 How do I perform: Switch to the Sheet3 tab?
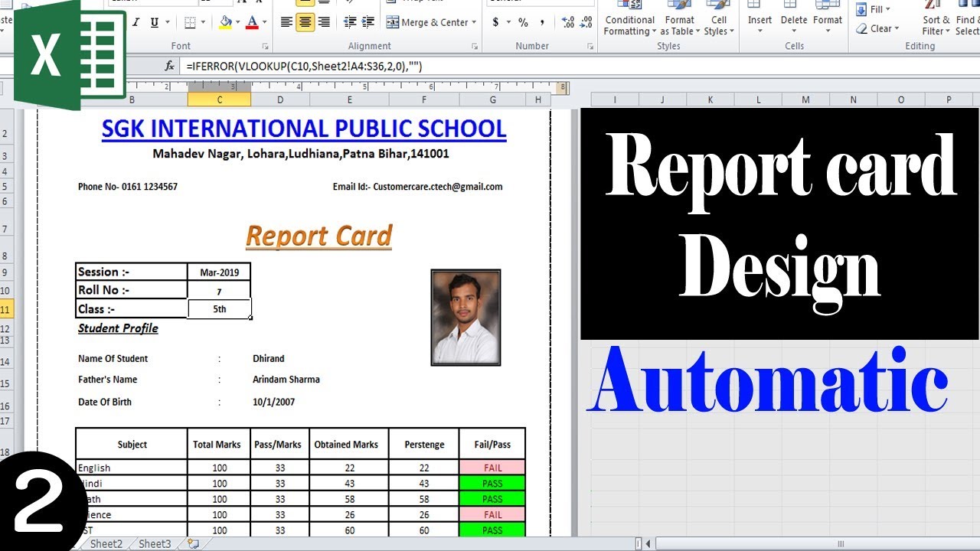click(155, 543)
